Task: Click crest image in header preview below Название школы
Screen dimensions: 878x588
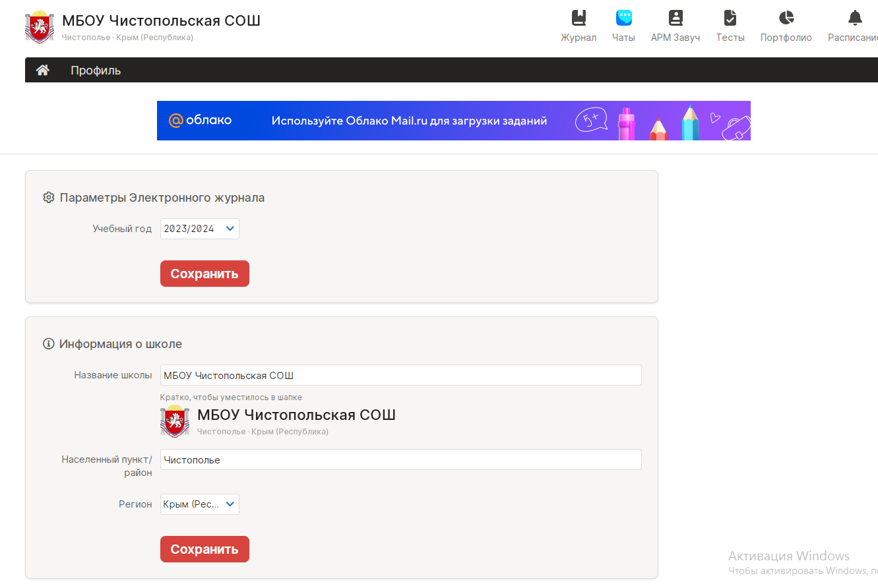Action: (175, 421)
